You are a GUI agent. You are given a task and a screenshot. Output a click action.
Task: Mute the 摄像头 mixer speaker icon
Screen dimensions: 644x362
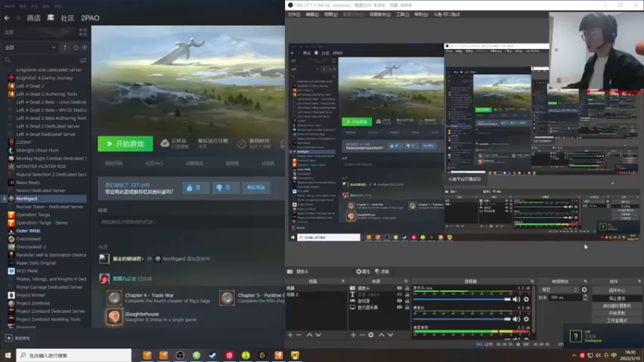click(x=516, y=319)
